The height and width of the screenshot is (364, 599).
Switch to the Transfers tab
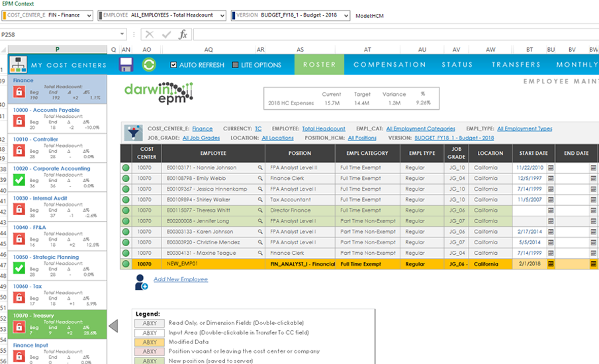pyautogui.click(x=516, y=65)
